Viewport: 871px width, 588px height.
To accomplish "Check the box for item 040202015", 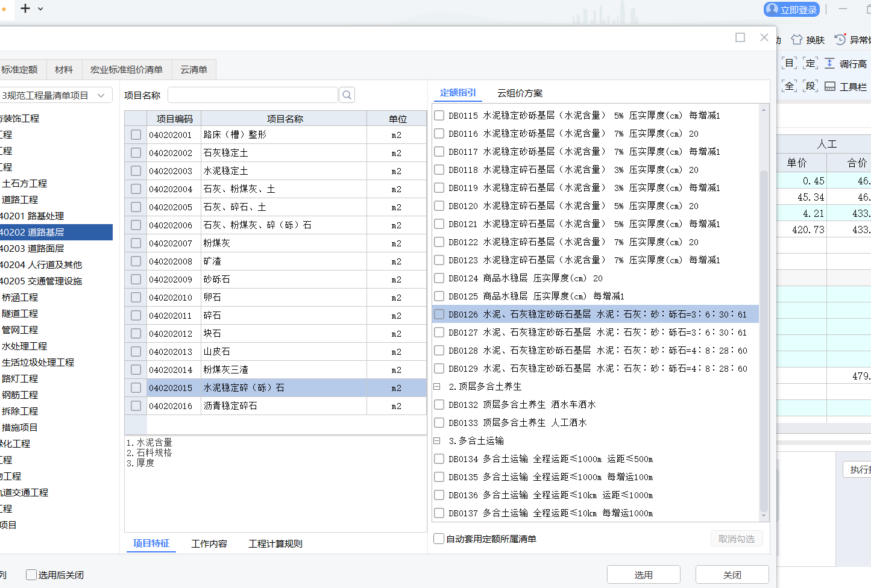I will [136, 388].
